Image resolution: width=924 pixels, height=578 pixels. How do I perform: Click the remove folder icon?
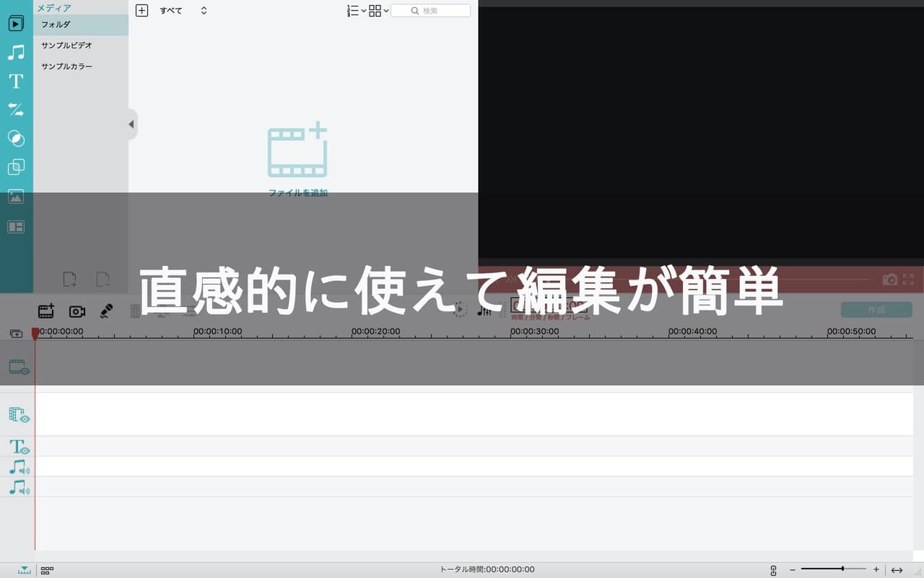click(103, 279)
